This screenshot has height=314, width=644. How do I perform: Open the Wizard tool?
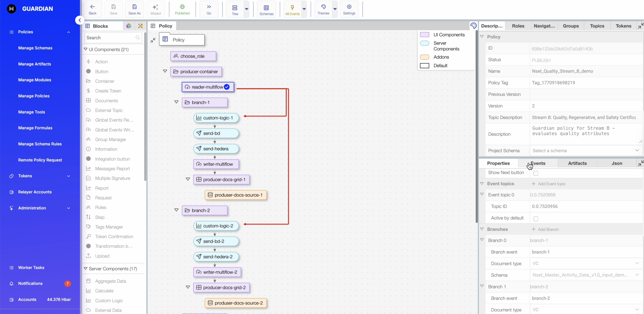pyautogui.click(x=155, y=9)
